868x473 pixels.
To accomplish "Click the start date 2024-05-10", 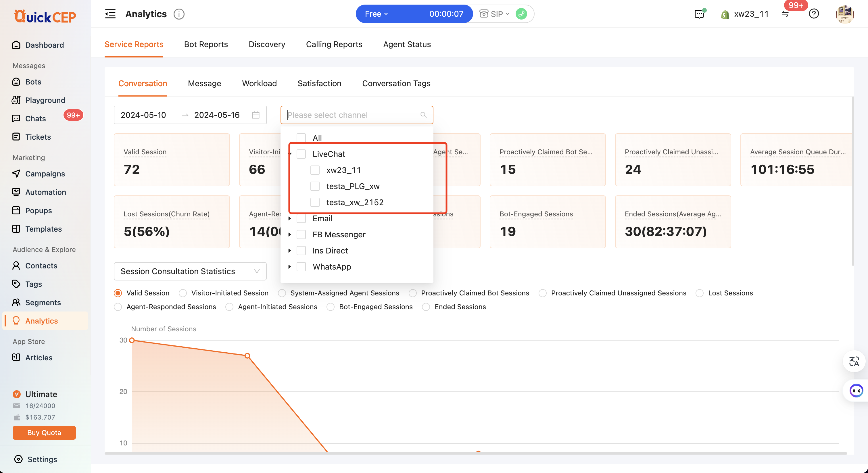I will click(x=143, y=115).
